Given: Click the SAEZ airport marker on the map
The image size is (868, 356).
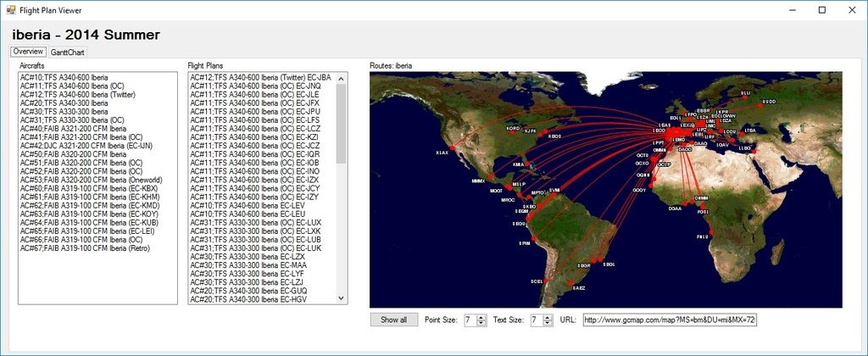Looking at the screenshot, I should (570, 283).
